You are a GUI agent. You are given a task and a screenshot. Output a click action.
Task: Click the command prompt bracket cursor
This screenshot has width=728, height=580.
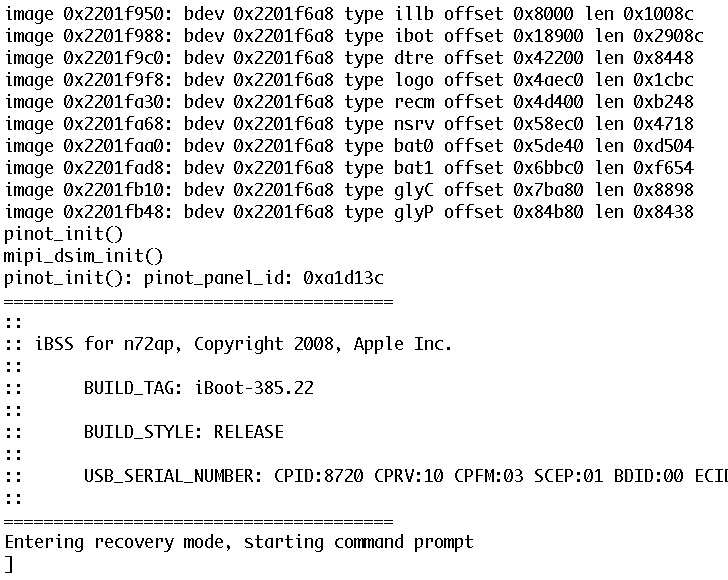9,564
